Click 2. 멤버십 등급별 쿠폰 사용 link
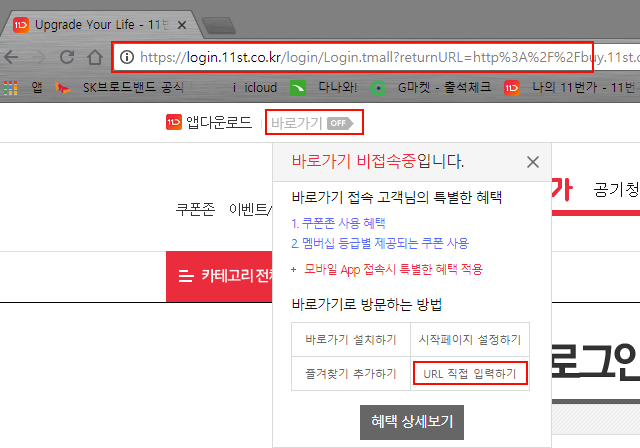The image size is (640, 448). pos(380,244)
